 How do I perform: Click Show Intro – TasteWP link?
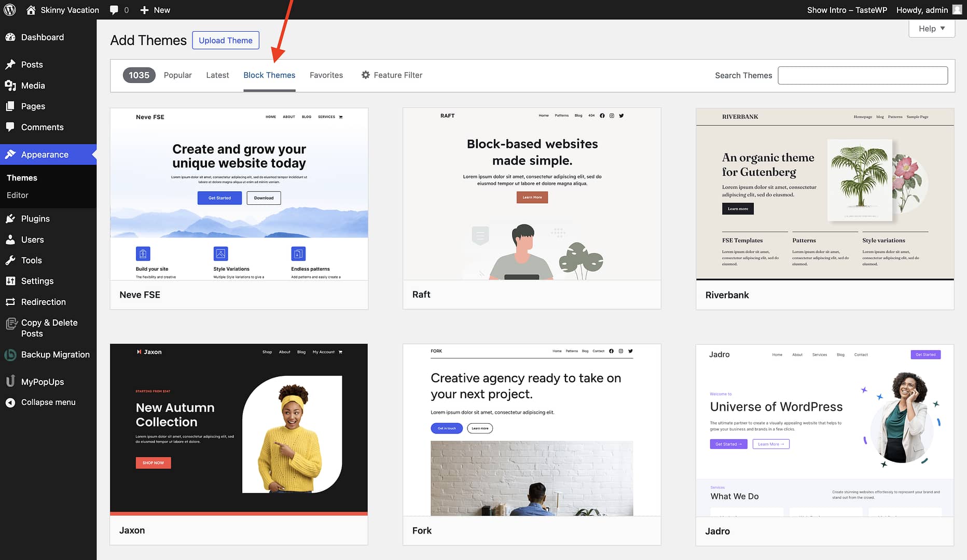847,10
